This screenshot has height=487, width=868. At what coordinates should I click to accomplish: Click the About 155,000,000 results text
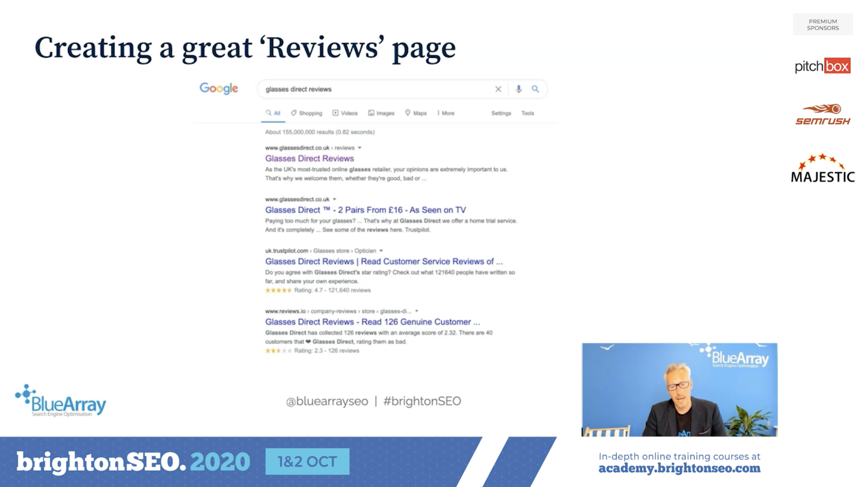click(320, 132)
